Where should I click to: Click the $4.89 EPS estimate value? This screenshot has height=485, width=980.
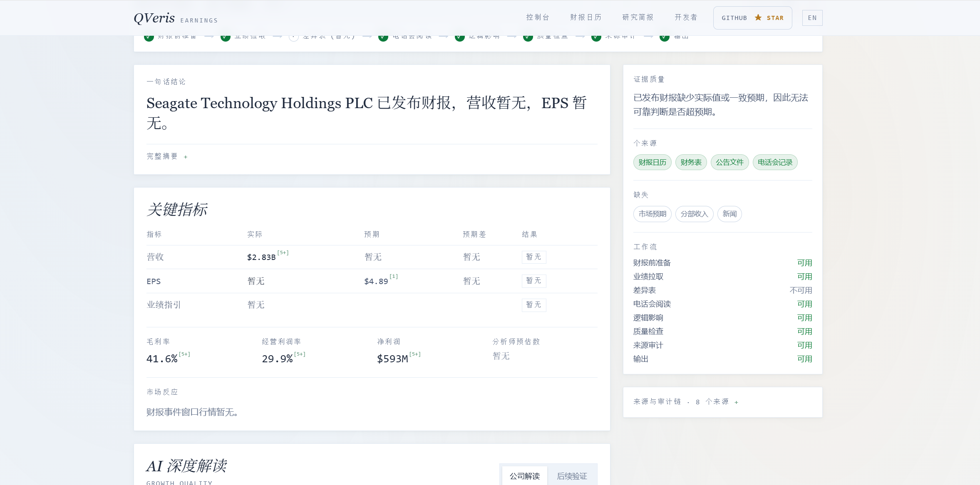376,282
